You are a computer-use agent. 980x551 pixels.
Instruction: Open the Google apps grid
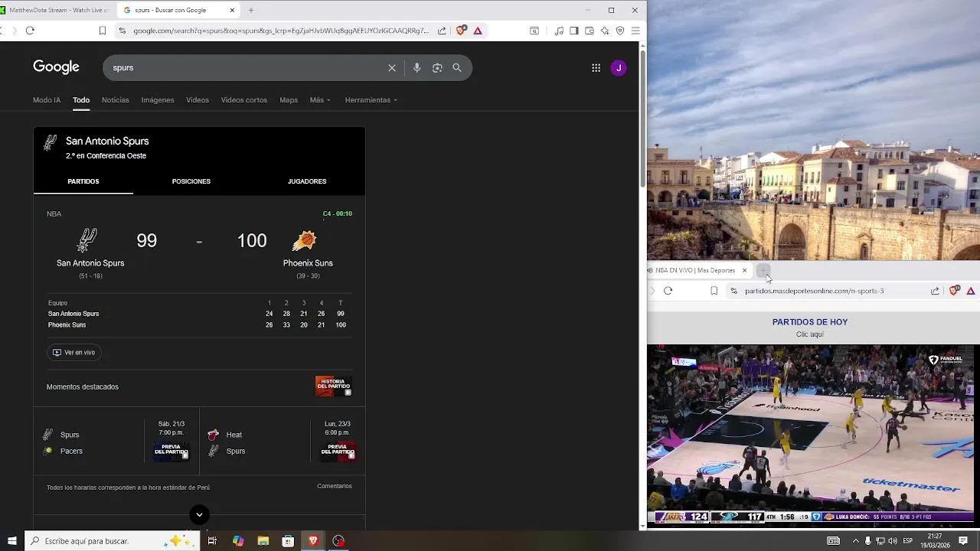tap(596, 68)
